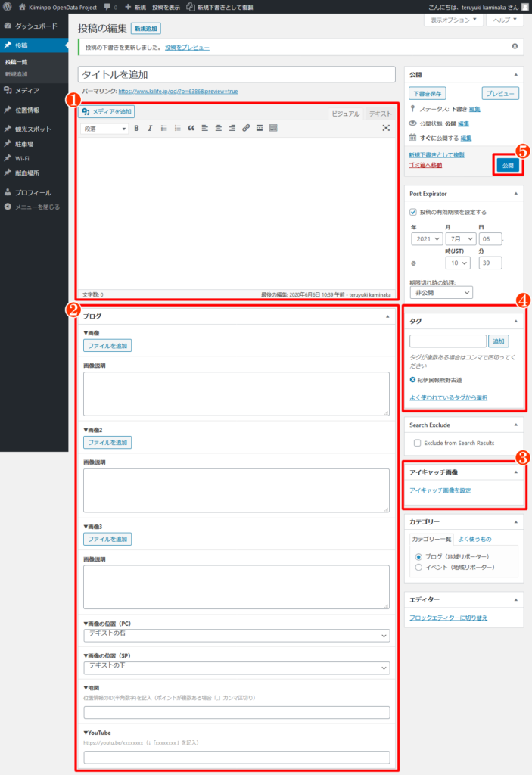This screenshot has height=775, width=532.
Task: Insert a blockquote using the toolbar
Action: coord(191,128)
